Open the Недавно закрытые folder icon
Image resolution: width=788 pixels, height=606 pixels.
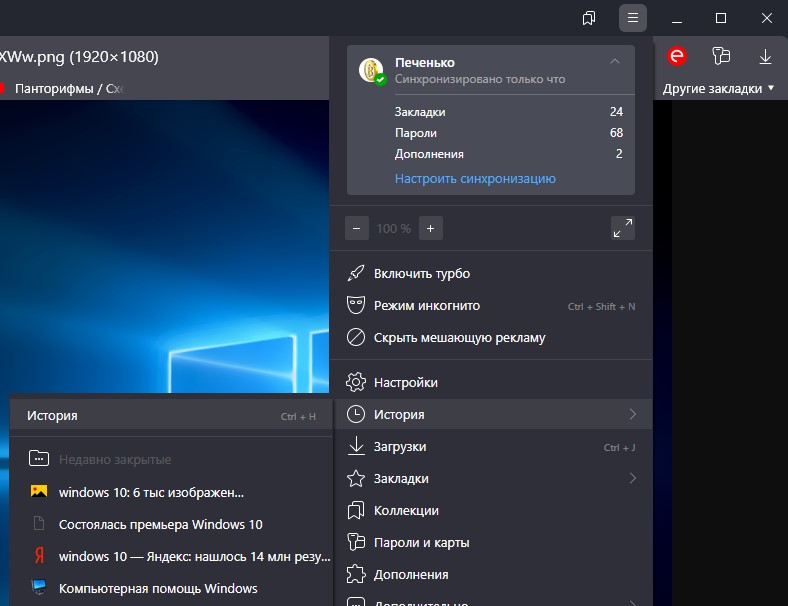[x=39, y=459]
